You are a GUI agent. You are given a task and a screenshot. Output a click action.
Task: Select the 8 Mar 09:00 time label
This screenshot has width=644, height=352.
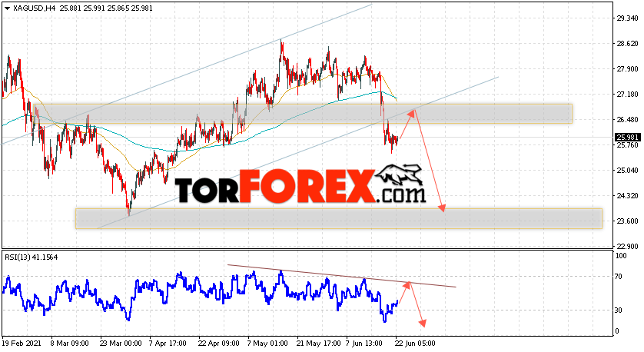(x=69, y=344)
